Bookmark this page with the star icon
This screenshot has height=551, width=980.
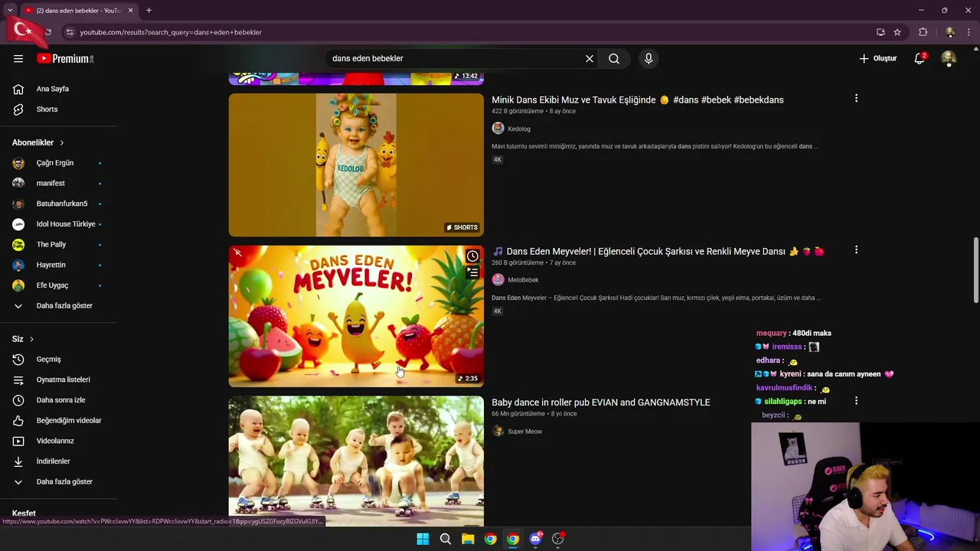click(897, 32)
